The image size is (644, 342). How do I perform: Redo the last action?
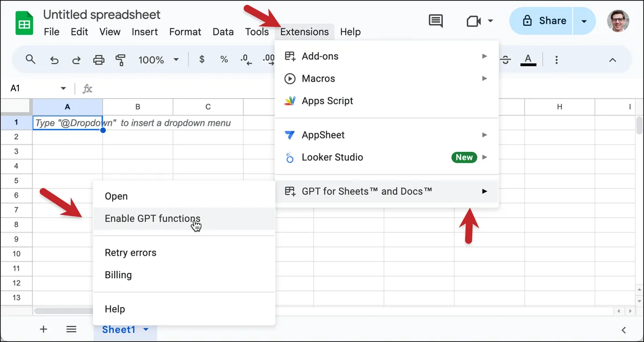click(x=76, y=60)
